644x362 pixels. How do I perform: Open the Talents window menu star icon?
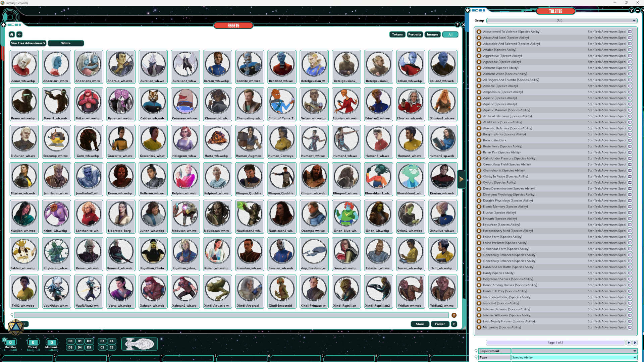tap(468, 10)
